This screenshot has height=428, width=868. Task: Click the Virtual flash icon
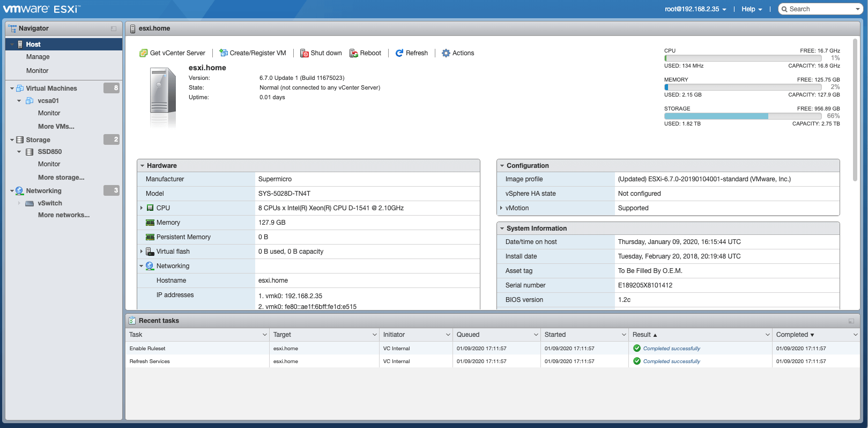[150, 252]
